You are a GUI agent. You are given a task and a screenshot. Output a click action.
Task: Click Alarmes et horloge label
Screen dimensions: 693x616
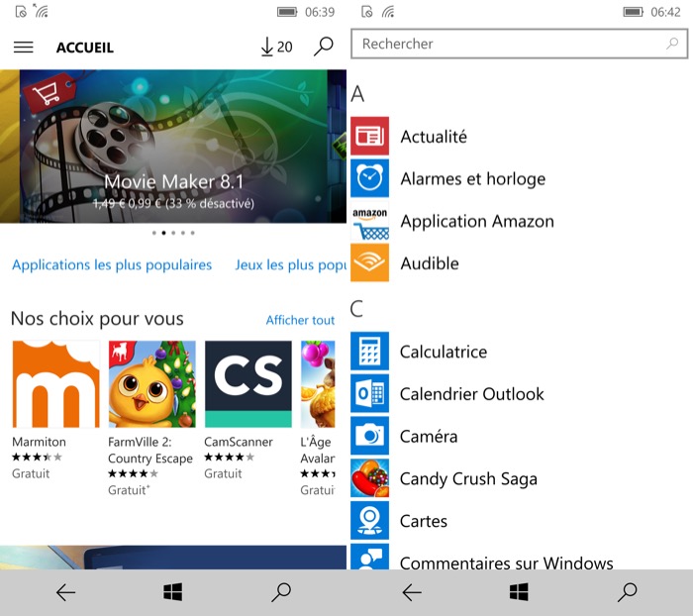pos(473,179)
